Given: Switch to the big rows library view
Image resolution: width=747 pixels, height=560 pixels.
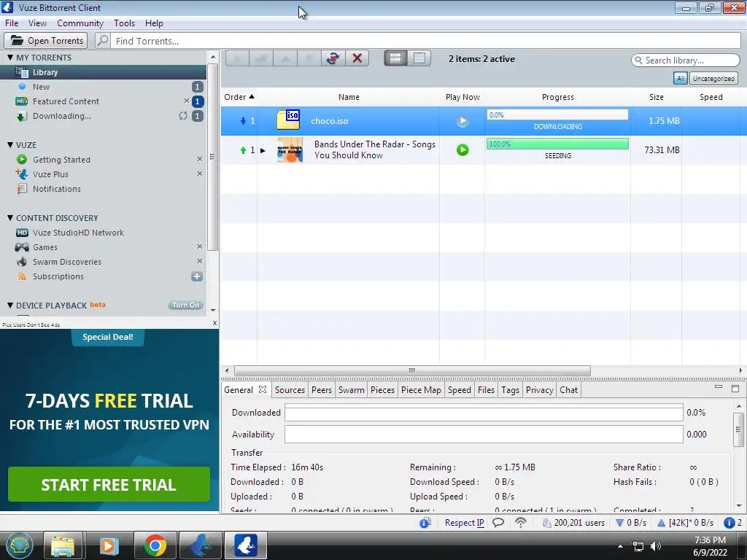Looking at the screenshot, I should pyautogui.click(x=395, y=58).
